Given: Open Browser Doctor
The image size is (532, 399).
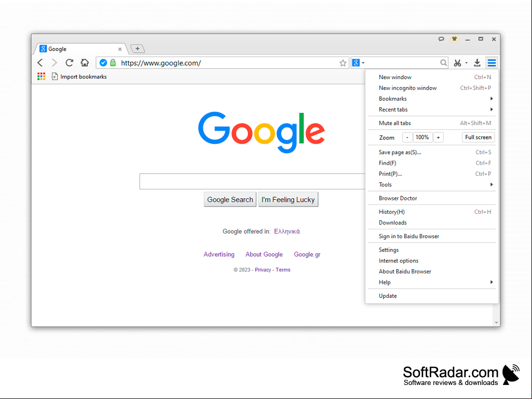Looking at the screenshot, I should [432, 198].
